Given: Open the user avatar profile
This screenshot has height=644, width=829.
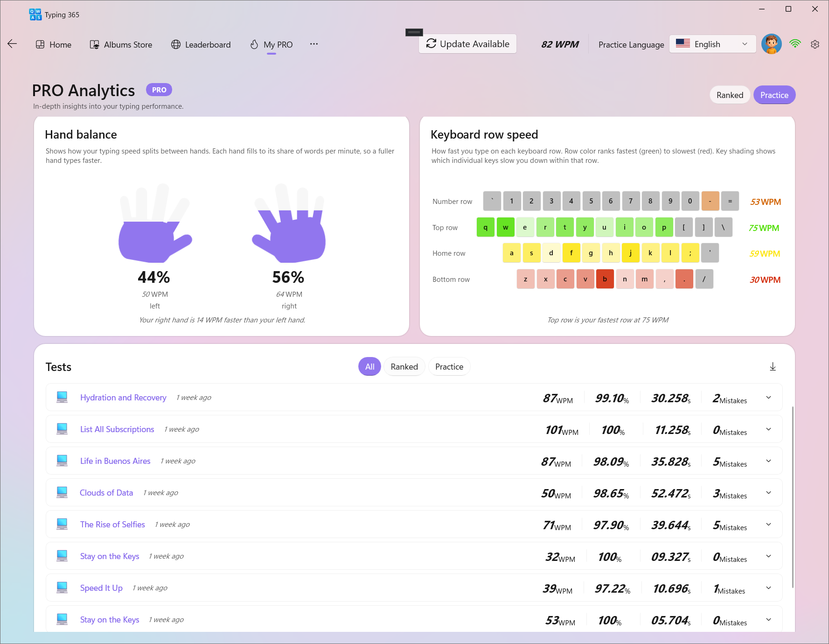Looking at the screenshot, I should 771,44.
